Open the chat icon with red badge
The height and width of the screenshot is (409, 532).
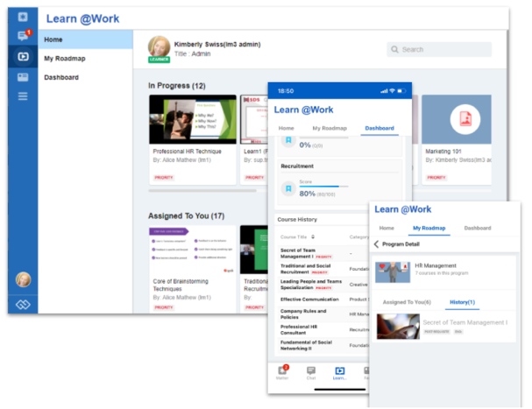[24, 35]
